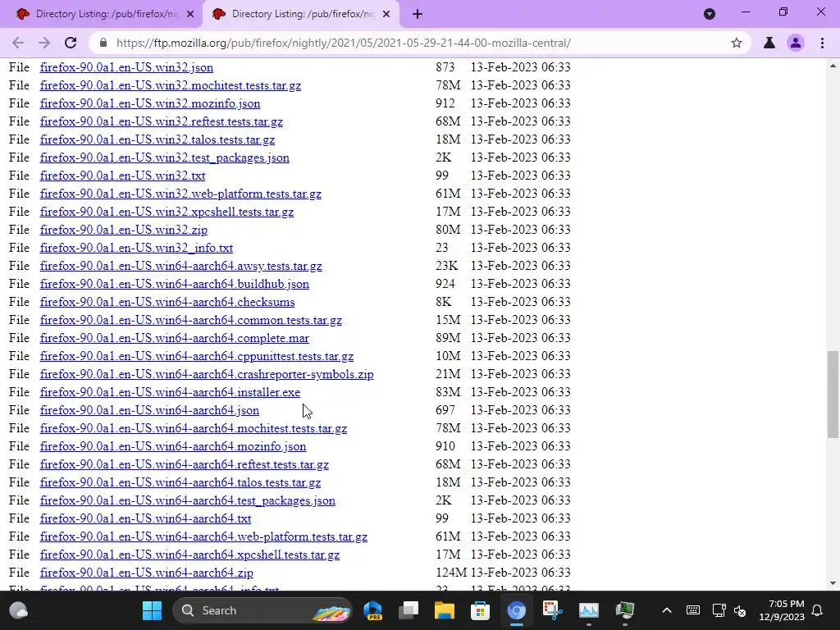Open win64-aarch64.buildhub.json link
This screenshot has height=630, width=840.
tap(175, 284)
